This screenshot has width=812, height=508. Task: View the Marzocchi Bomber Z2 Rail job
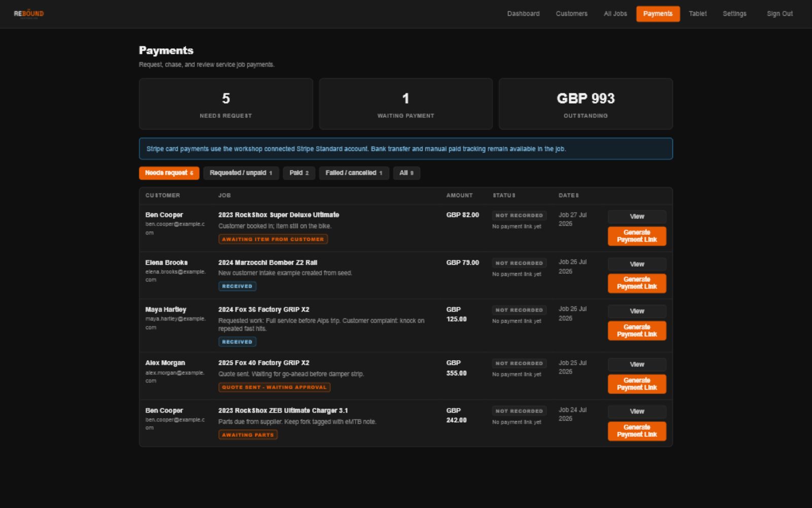(x=637, y=264)
